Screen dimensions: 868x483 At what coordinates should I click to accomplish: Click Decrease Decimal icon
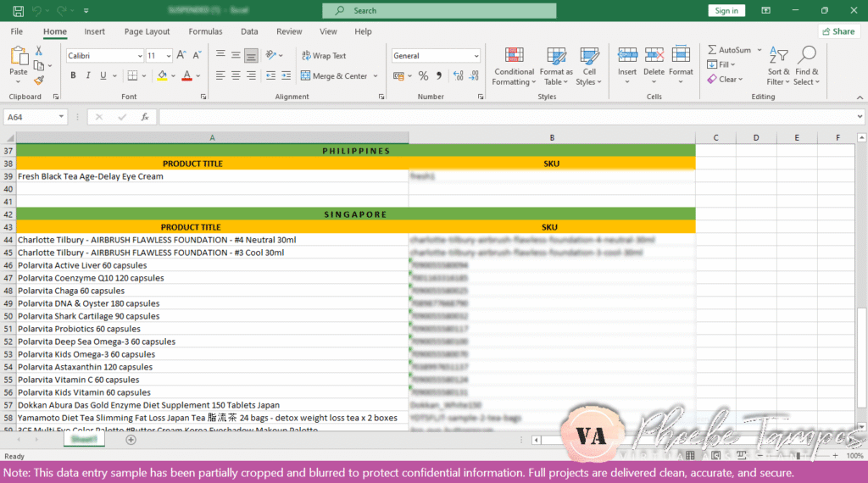474,75
